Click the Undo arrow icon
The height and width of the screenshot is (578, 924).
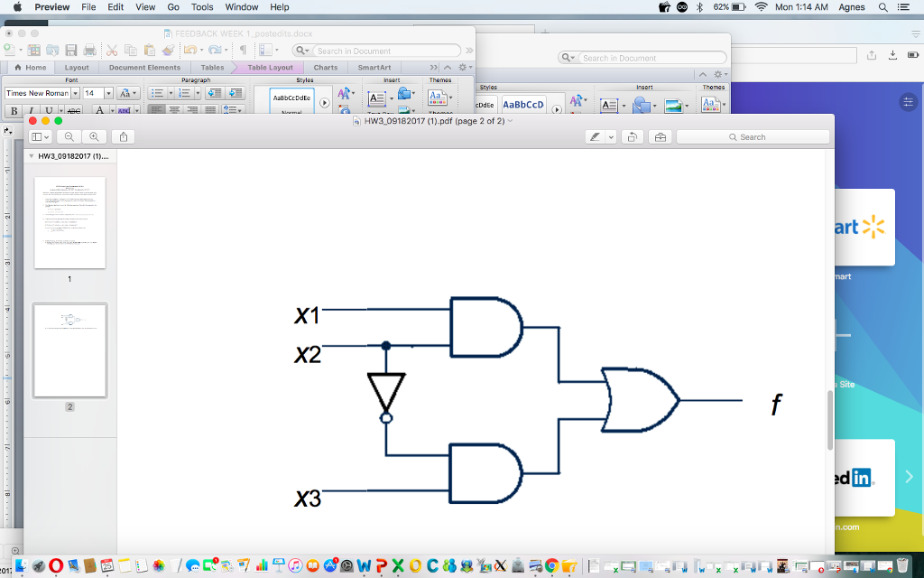click(190, 50)
